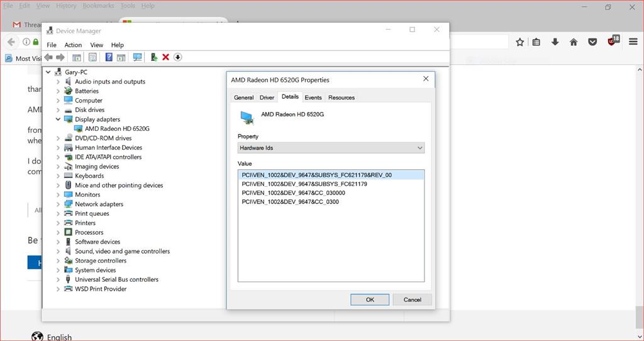Screen dimensions: 644x341
Task: Click the Firefox bookmarks list icon
Action: pos(536,42)
